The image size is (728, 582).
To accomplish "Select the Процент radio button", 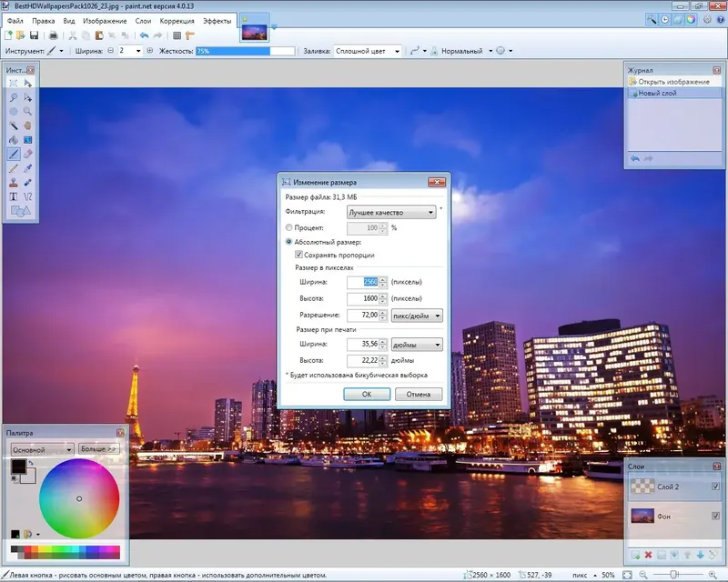I will 289,227.
